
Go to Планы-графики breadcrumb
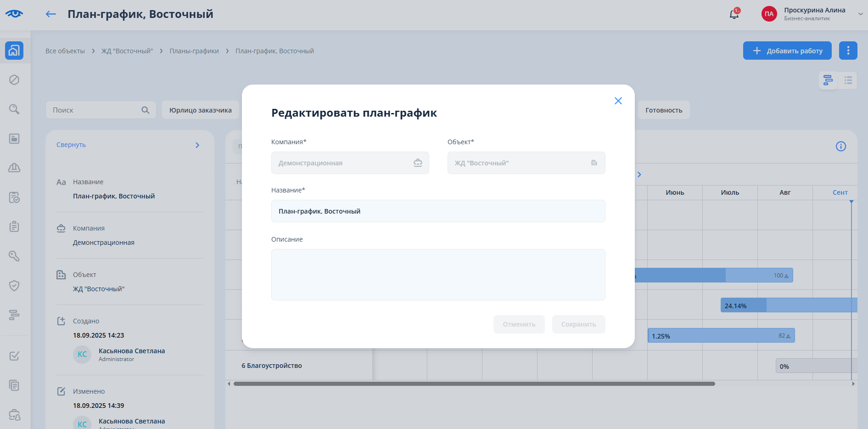point(194,51)
